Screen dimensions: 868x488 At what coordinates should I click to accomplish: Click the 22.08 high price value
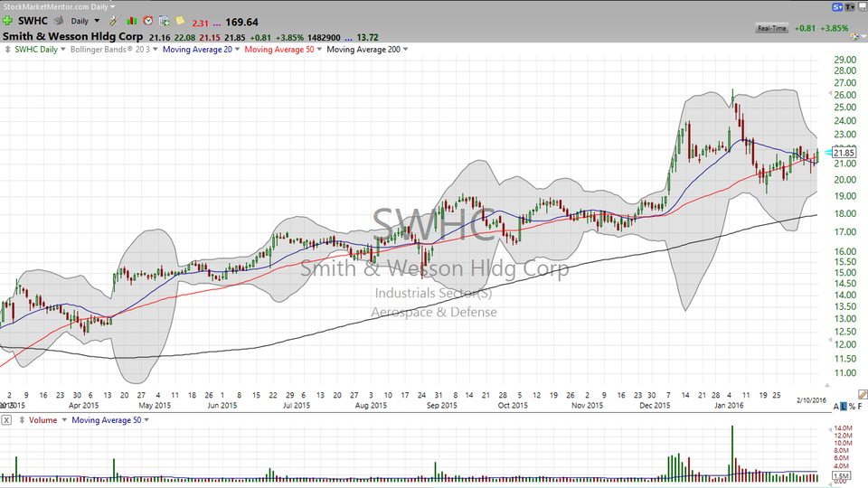pos(184,38)
